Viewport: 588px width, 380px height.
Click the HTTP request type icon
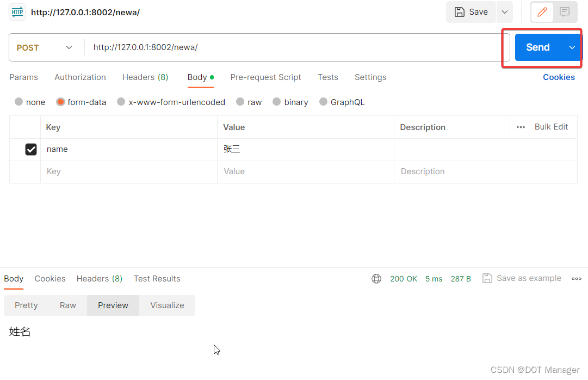17,12
